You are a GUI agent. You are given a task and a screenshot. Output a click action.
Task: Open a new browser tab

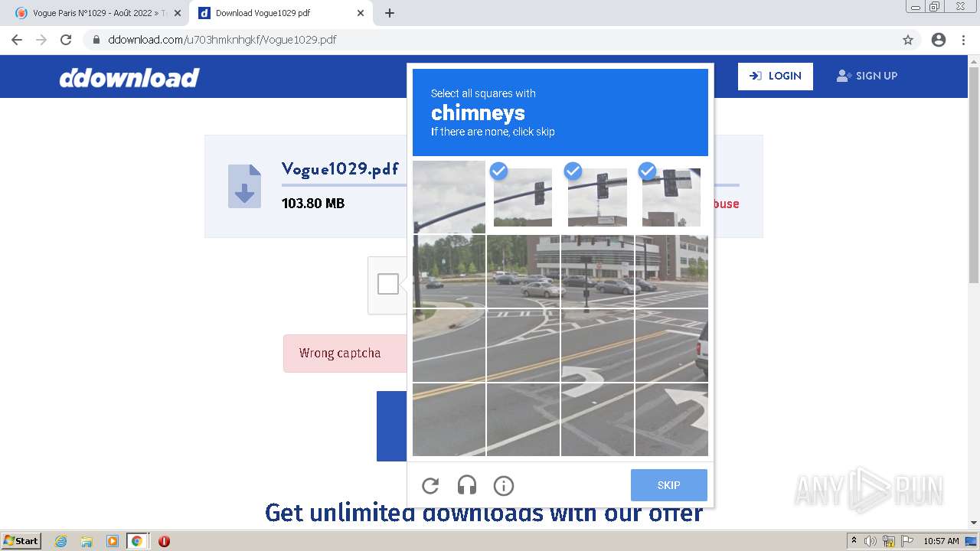tap(390, 13)
